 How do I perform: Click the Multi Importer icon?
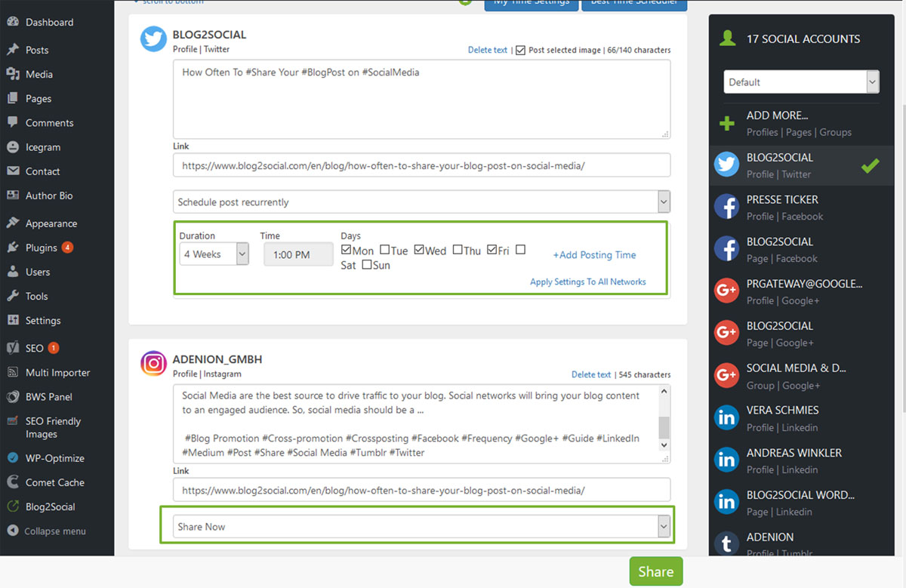(13, 372)
